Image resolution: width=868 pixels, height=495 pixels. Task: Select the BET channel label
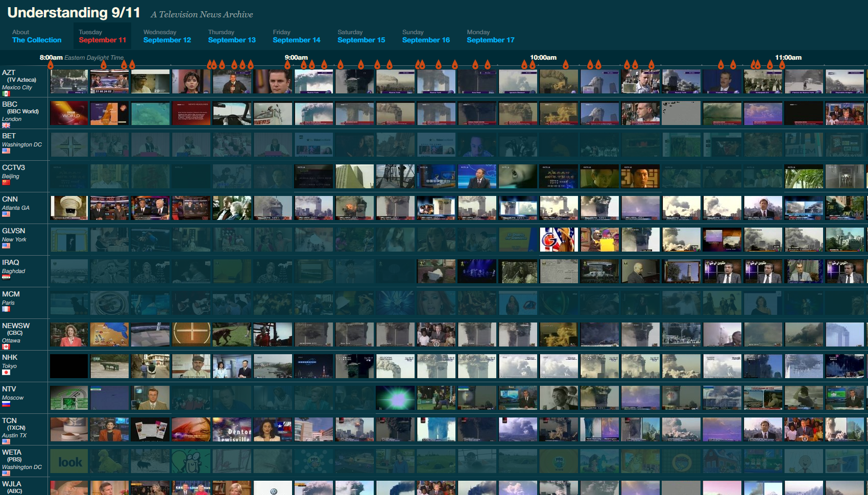pos(9,136)
